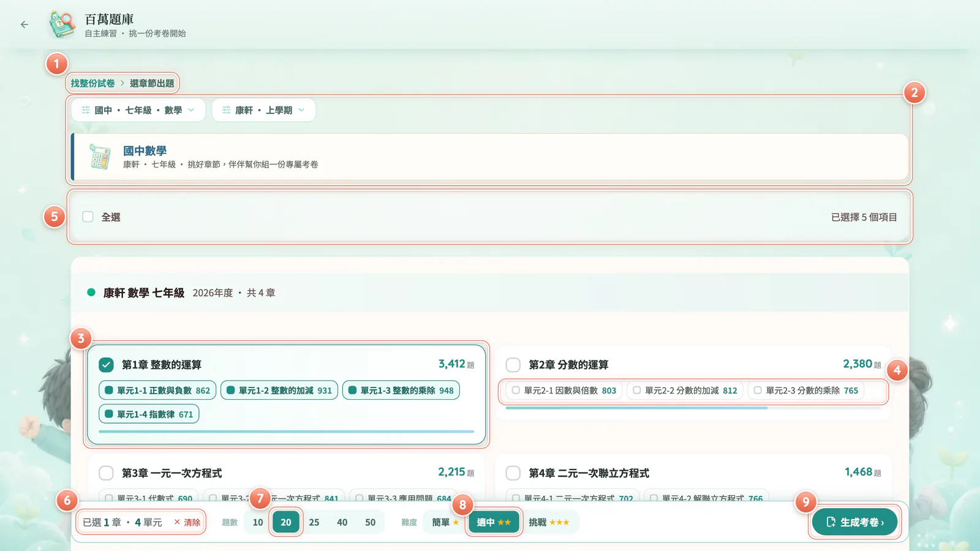Set question count to 40

coord(342,522)
